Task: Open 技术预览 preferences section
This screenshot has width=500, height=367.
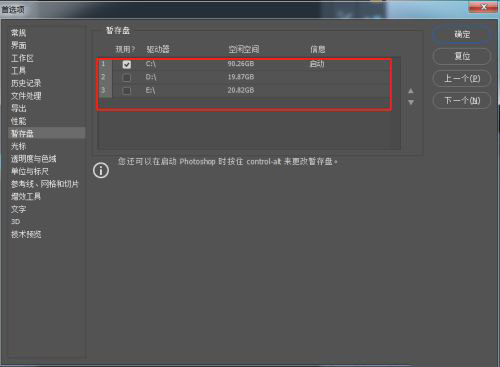Action: click(x=26, y=234)
